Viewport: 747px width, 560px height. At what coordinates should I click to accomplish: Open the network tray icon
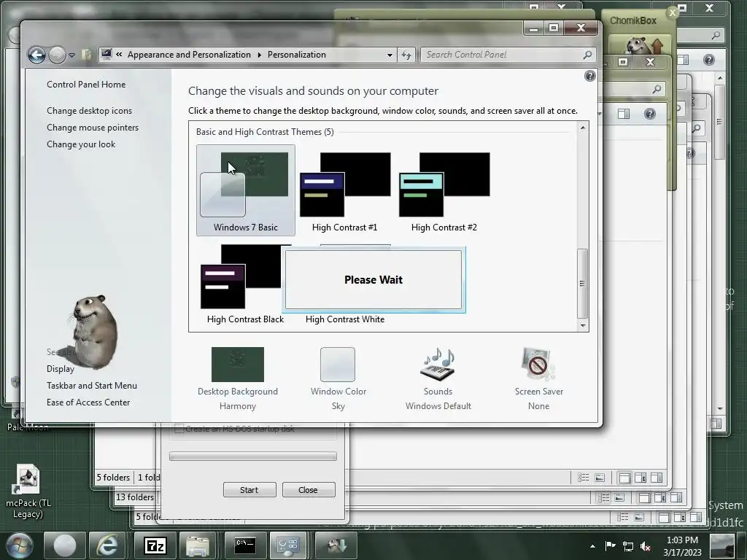pyautogui.click(x=628, y=546)
